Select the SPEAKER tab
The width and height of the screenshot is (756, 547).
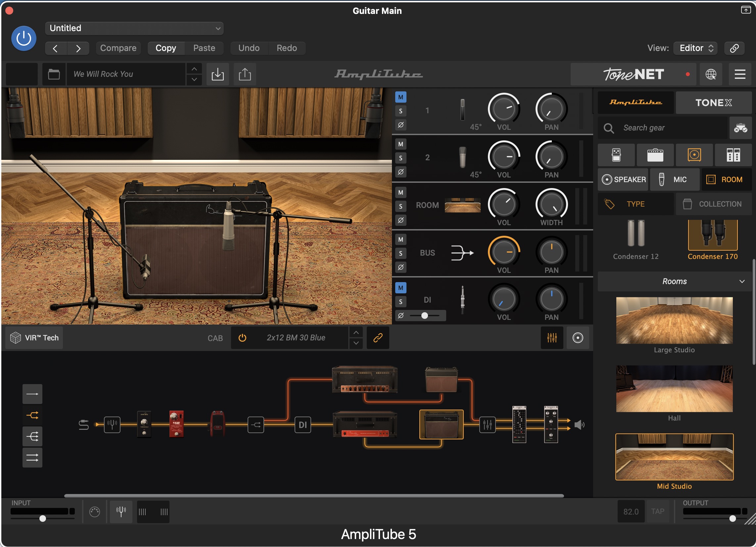[623, 179]
